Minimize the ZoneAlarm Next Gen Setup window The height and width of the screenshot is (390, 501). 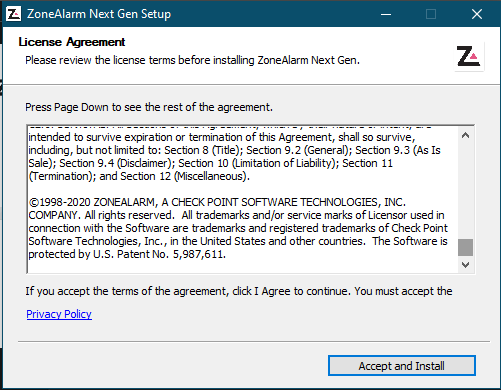(386, 14)
